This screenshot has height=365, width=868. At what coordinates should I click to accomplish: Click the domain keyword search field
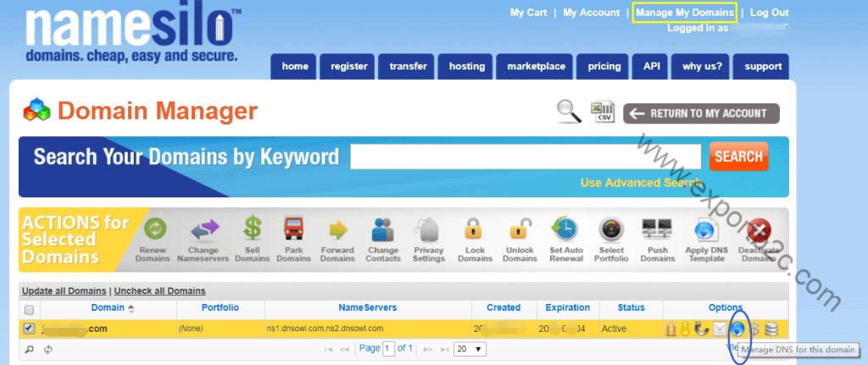525,157
